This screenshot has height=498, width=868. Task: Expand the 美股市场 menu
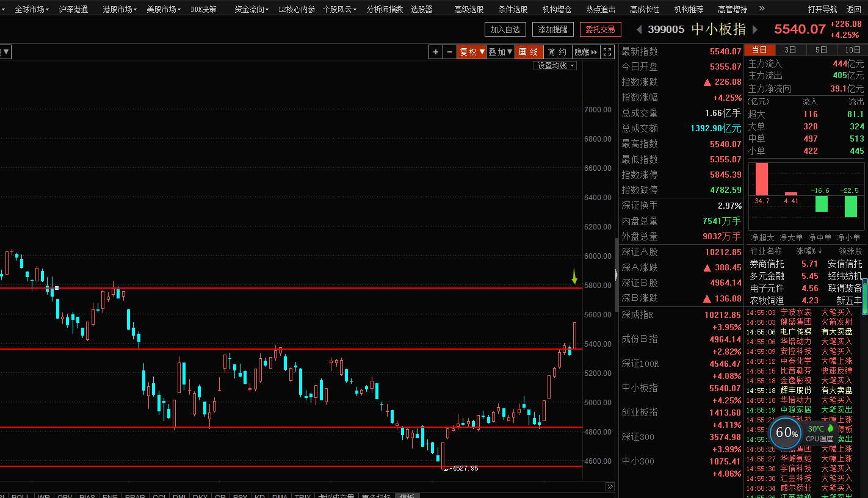[x=164, y=9]
